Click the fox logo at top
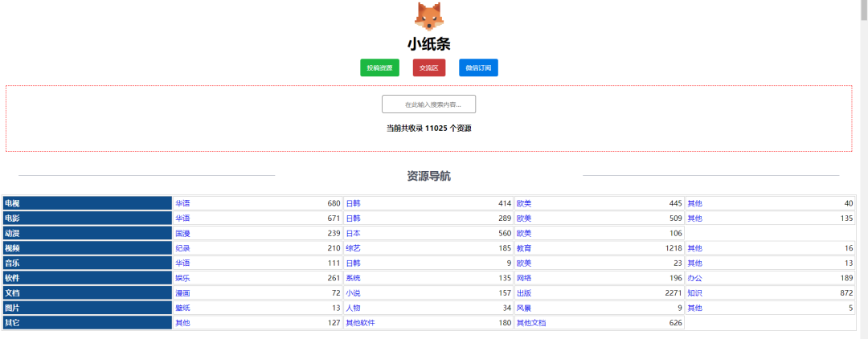This screenshot has width=868, height=339. 429,15
